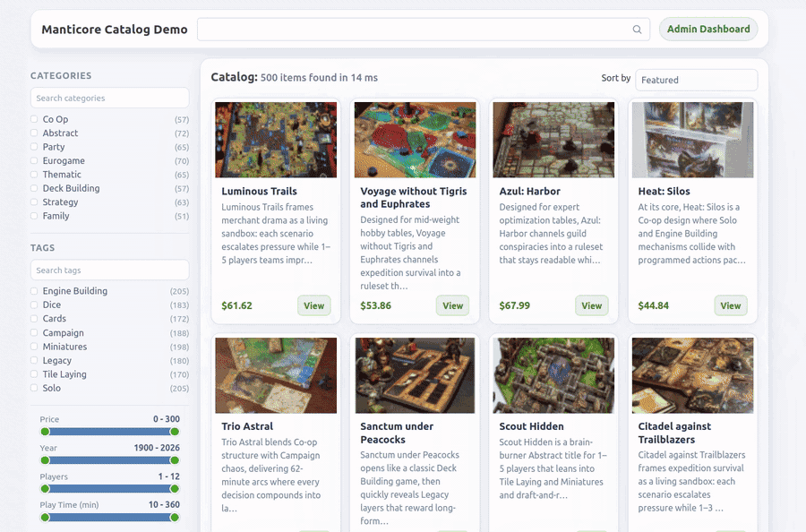
Task: Click the Play Time slider minimum handle
Action: click(46, 517)
